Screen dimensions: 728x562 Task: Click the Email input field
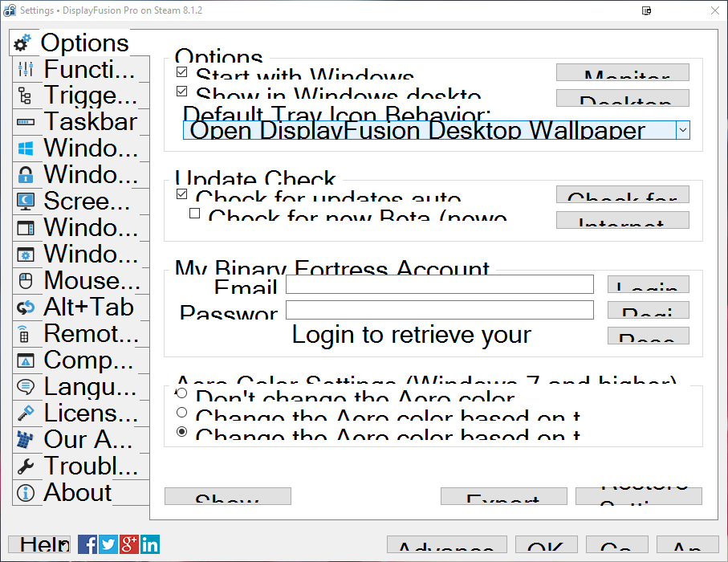pos(439,284)
